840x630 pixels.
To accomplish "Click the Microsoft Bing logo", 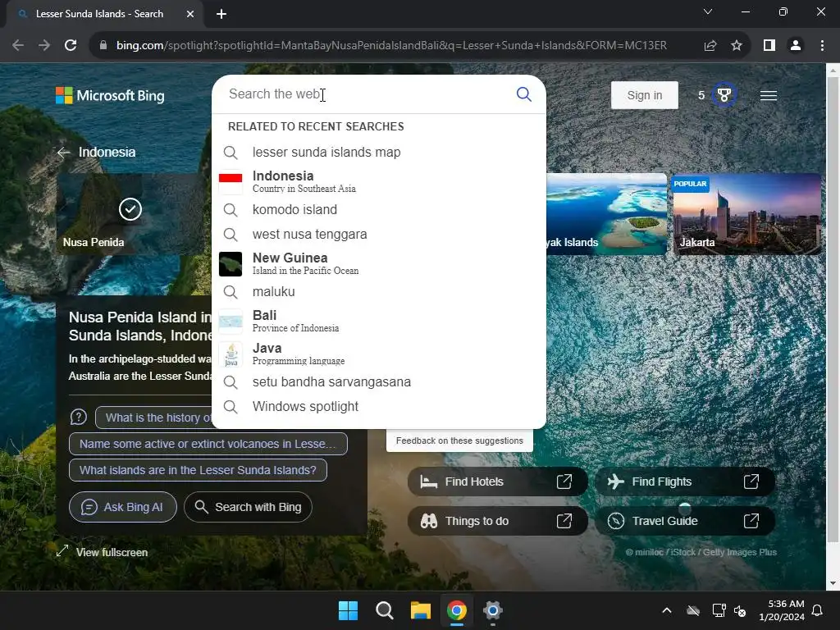I will tap(110, 95).
